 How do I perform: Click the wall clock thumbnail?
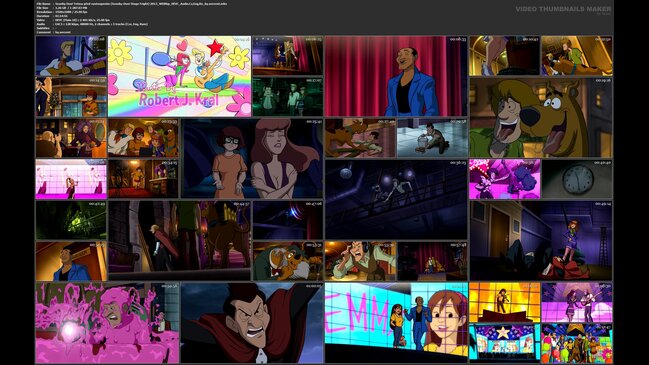[577, 179]
